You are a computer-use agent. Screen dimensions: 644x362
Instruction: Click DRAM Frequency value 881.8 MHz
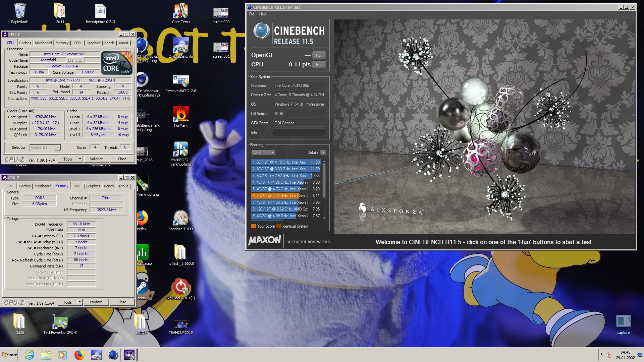[x=81, y=224]
